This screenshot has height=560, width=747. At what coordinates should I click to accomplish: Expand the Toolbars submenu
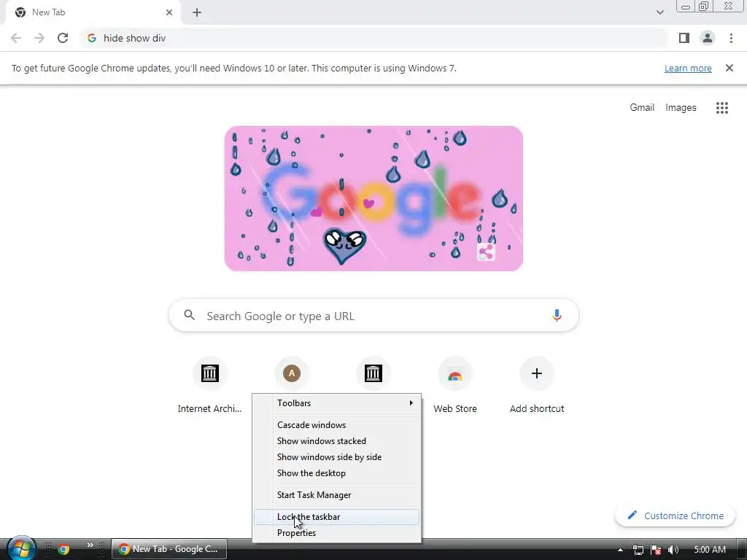pyautogui.click(x=337, y=403)
